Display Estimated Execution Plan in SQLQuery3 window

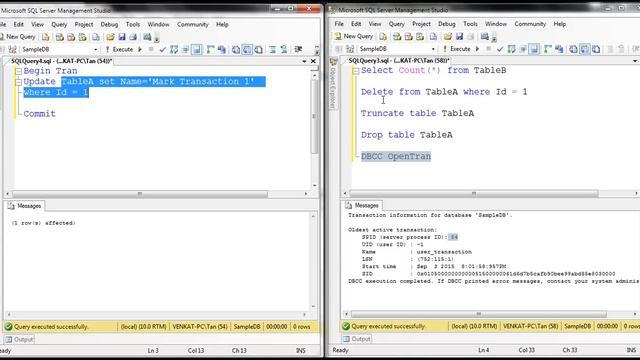(511, 49)
